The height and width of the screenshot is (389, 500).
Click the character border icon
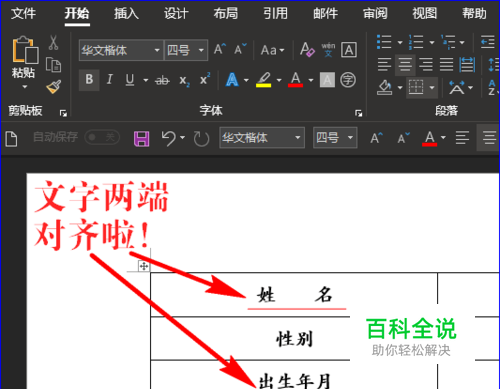coord(349,50)
